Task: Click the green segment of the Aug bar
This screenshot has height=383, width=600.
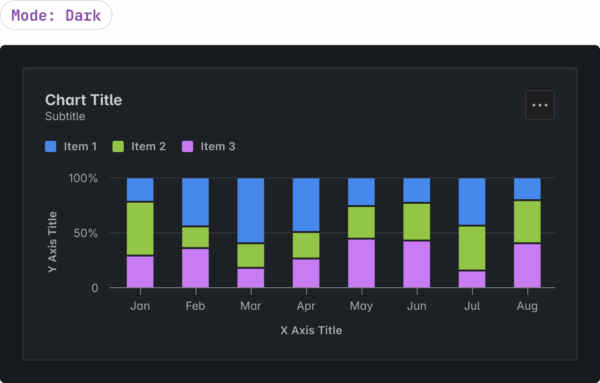Action: 527,222
